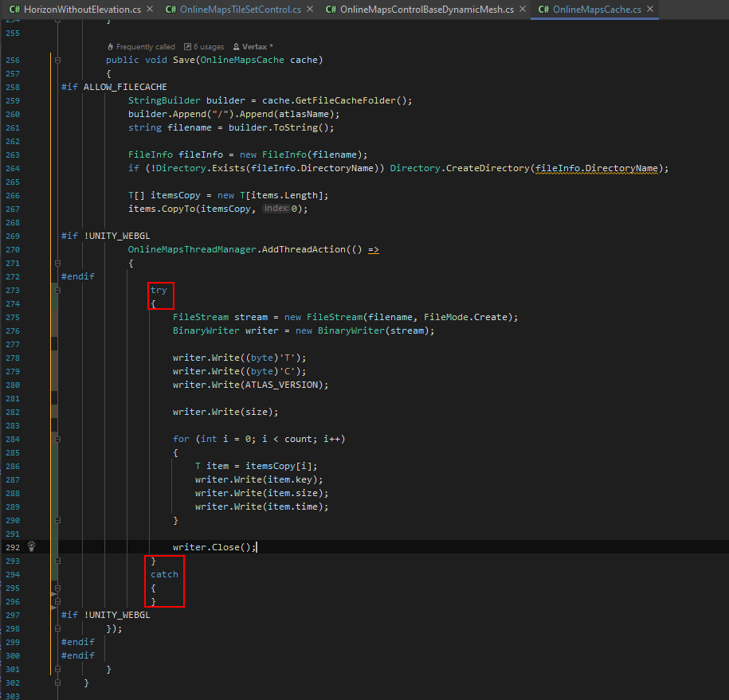Click the person icon before Vertax
Image resolution: width=729 pixels, height=700 pixels.
(x=236, y=46)
